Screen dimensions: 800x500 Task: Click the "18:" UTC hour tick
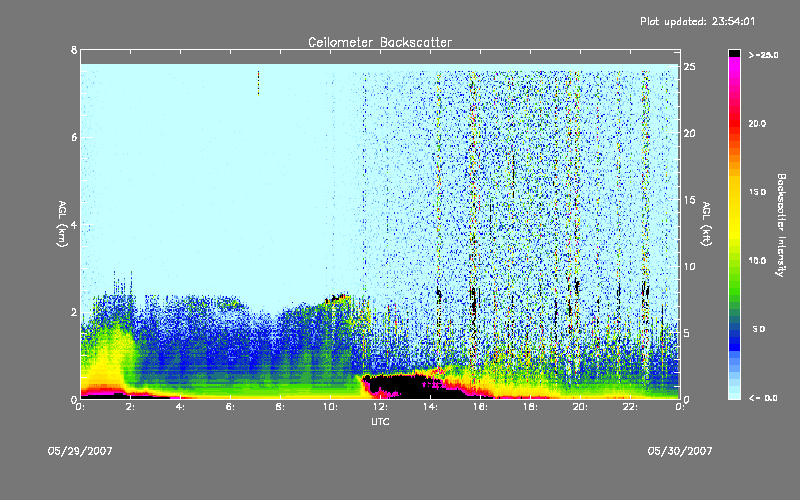pyautogui.click(x=530, y=407)
